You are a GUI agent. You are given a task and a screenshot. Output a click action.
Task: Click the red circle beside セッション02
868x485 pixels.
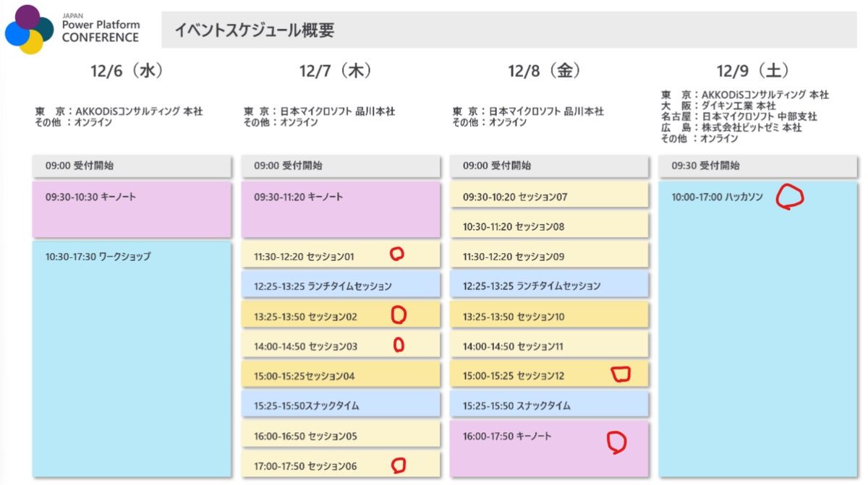[399, 314]
